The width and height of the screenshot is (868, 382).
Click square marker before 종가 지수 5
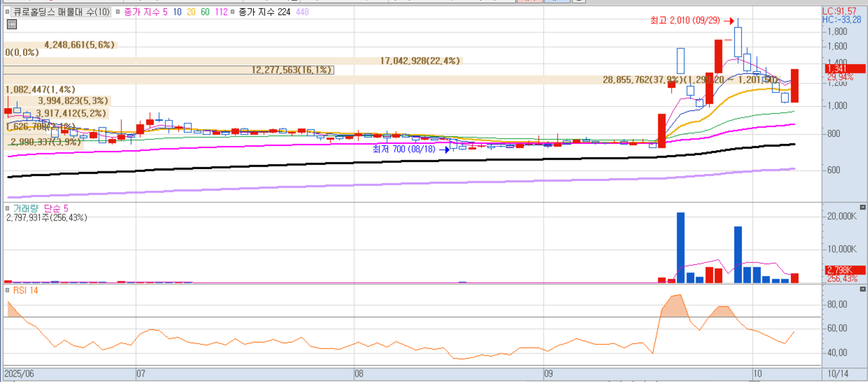[x=118, y=12]
